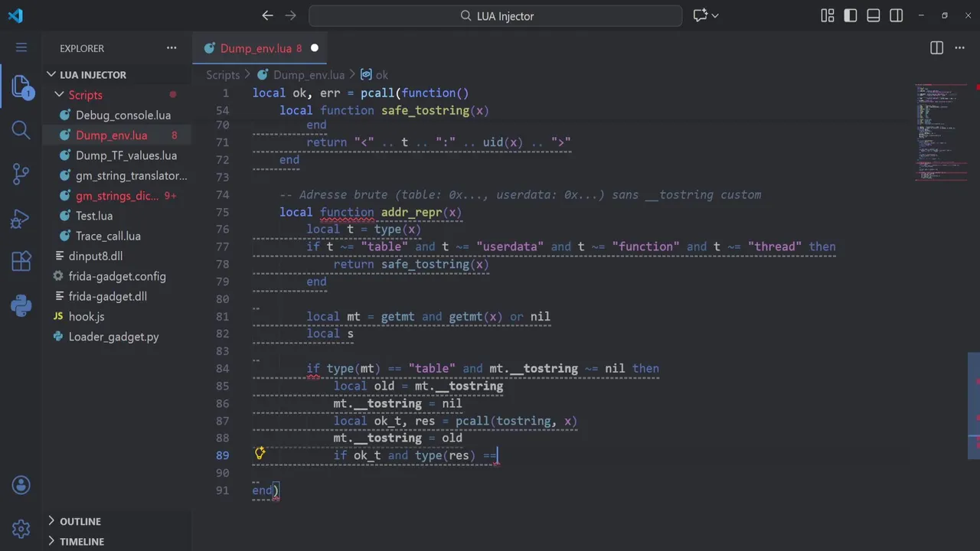Show code actions lightbulb on line 89
This screenshot has width=980, height=551.
pos(260,454)
